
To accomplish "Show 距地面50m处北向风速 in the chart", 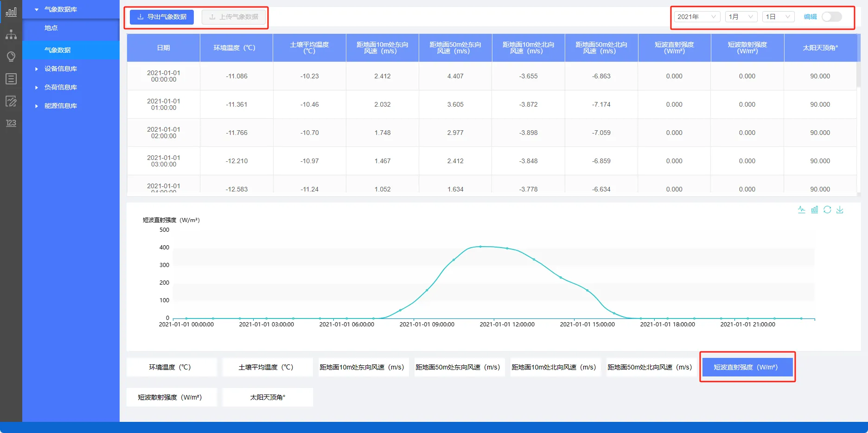I will tap(651, 367).
